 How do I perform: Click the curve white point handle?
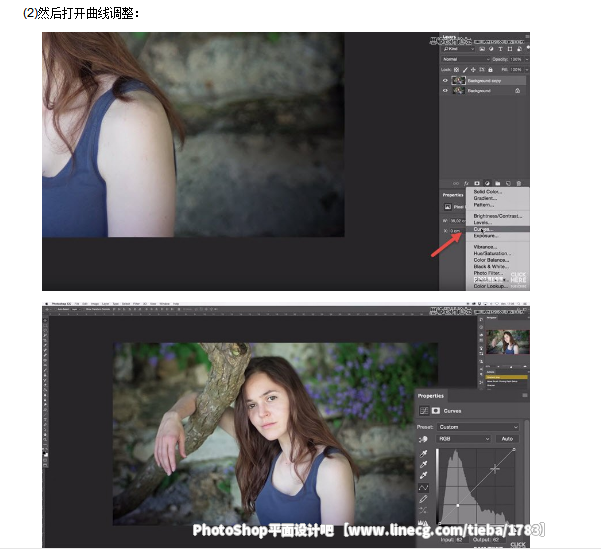pyautogui.click(x=514, y=449)
